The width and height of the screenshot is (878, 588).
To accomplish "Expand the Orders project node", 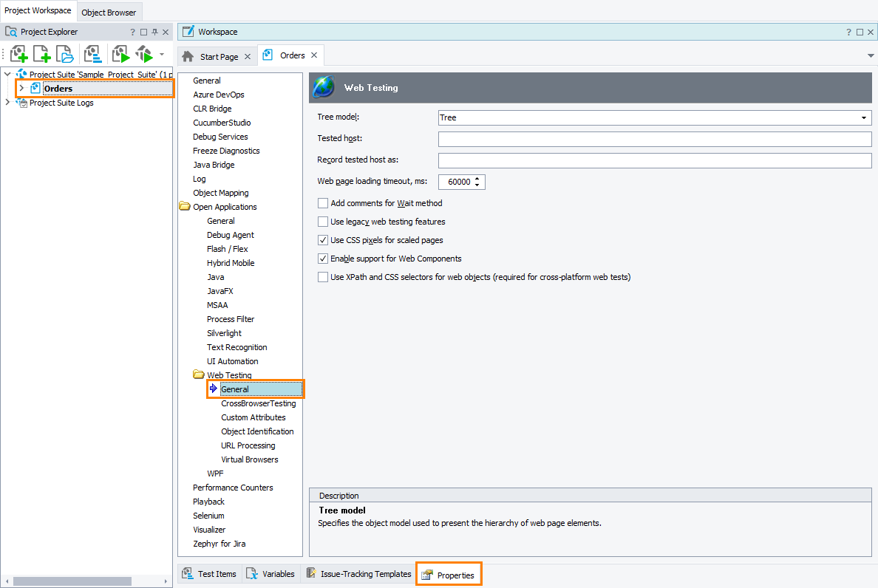I will click(21, 88).
